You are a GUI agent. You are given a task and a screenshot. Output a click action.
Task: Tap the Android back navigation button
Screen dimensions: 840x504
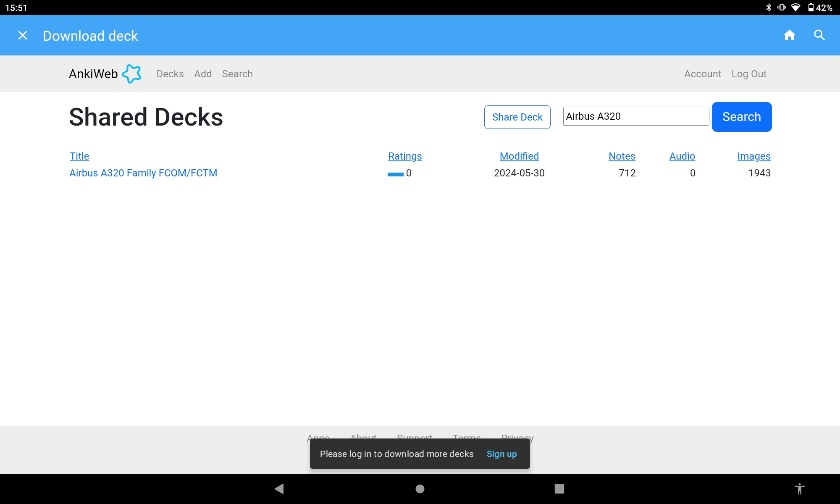[x=279, y=489]
